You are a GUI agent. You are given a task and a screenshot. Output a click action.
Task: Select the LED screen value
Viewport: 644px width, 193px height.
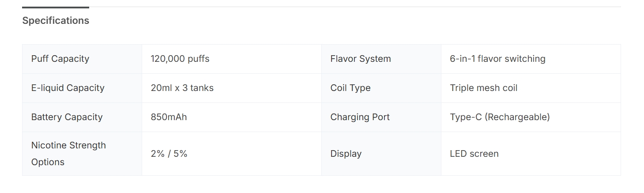[x=474, y=154]
